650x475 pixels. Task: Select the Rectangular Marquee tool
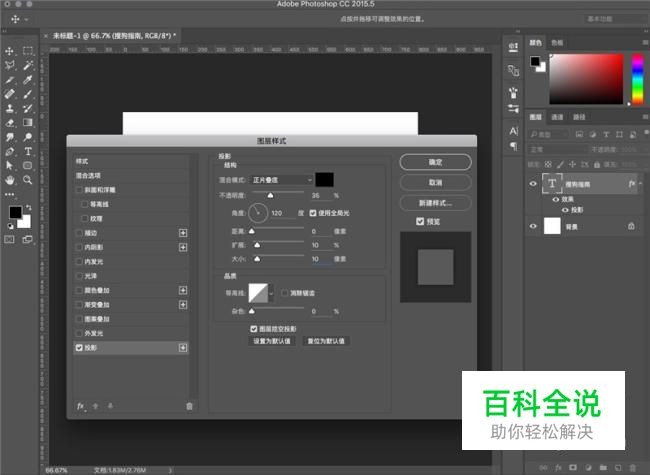pos(28,51)
